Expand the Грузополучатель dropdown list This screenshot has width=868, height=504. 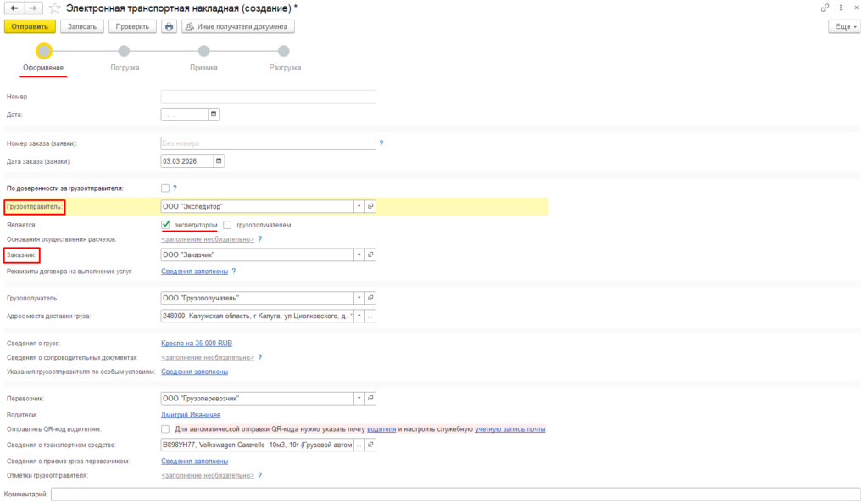pyautogui.click(x=359, y=298)
